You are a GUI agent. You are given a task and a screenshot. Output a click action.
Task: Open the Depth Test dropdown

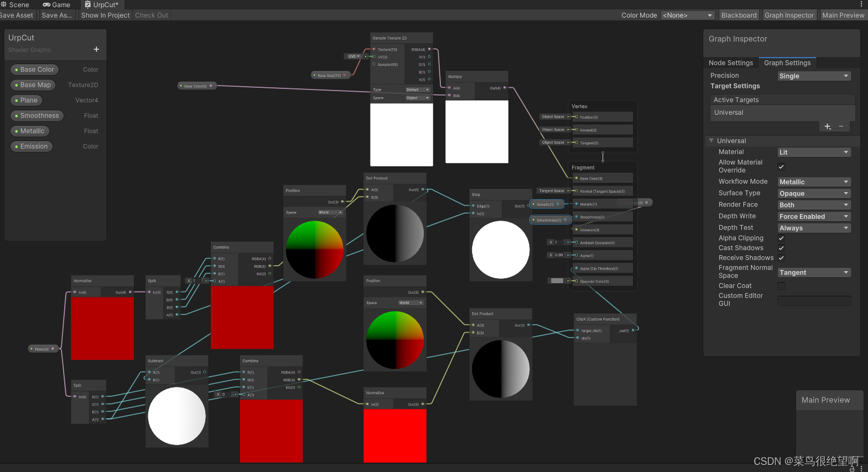click(814, 228)
